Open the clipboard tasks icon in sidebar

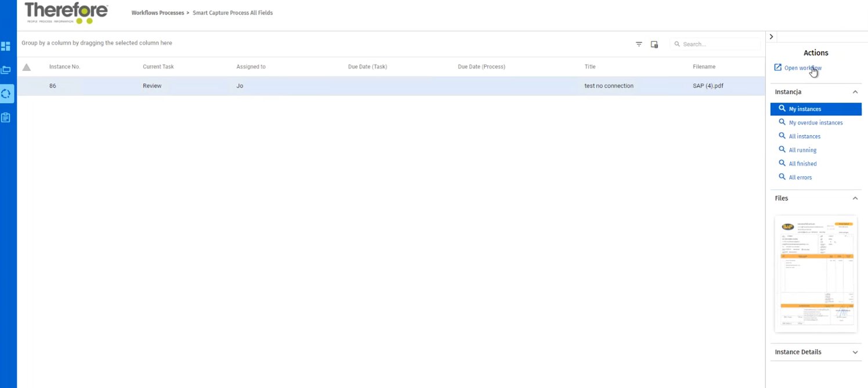6,118
